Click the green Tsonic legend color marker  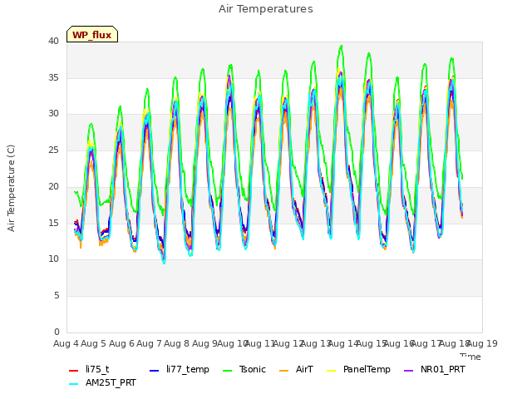point(227,371)
